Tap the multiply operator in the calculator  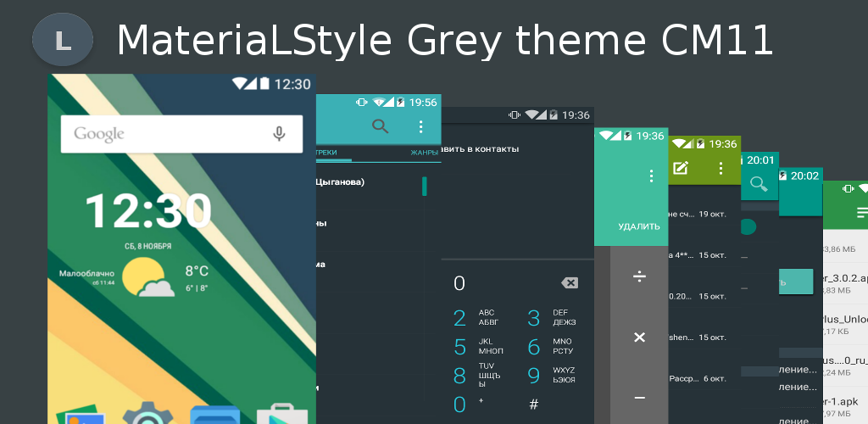639,338
